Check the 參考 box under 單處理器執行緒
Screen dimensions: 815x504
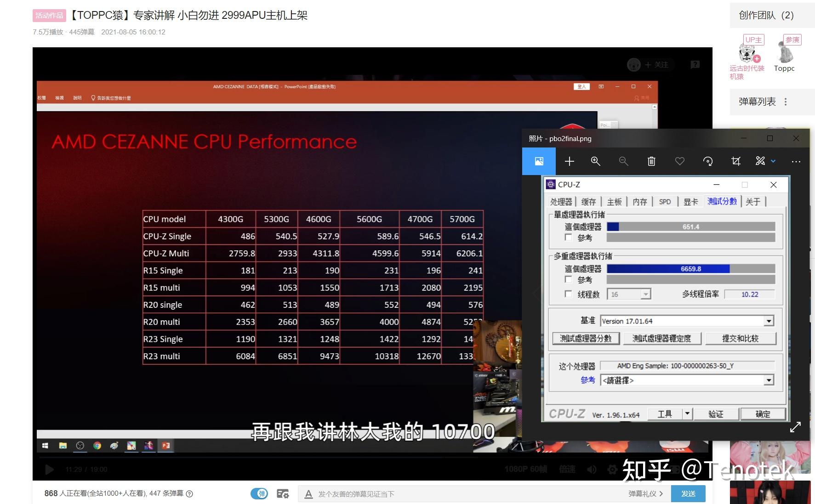[x=568, y=237]
